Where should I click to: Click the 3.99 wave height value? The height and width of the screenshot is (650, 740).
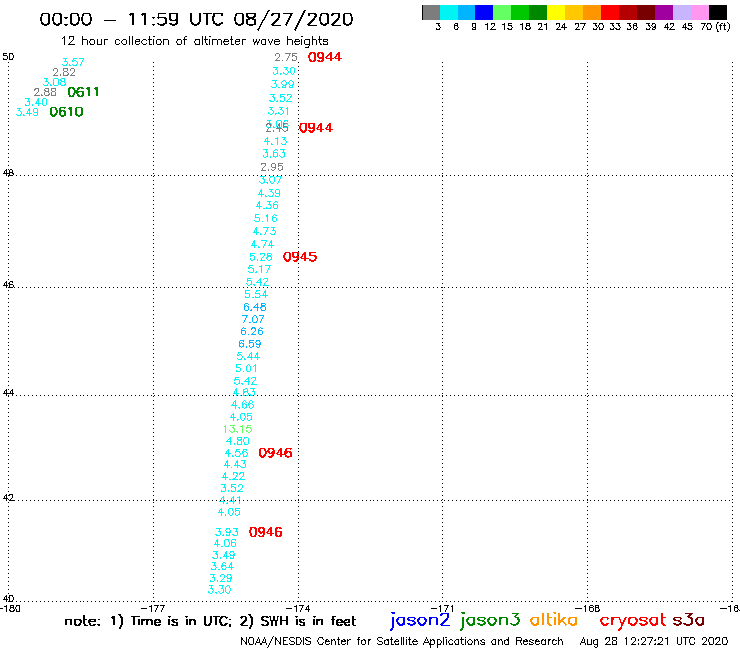click(282, 84)
